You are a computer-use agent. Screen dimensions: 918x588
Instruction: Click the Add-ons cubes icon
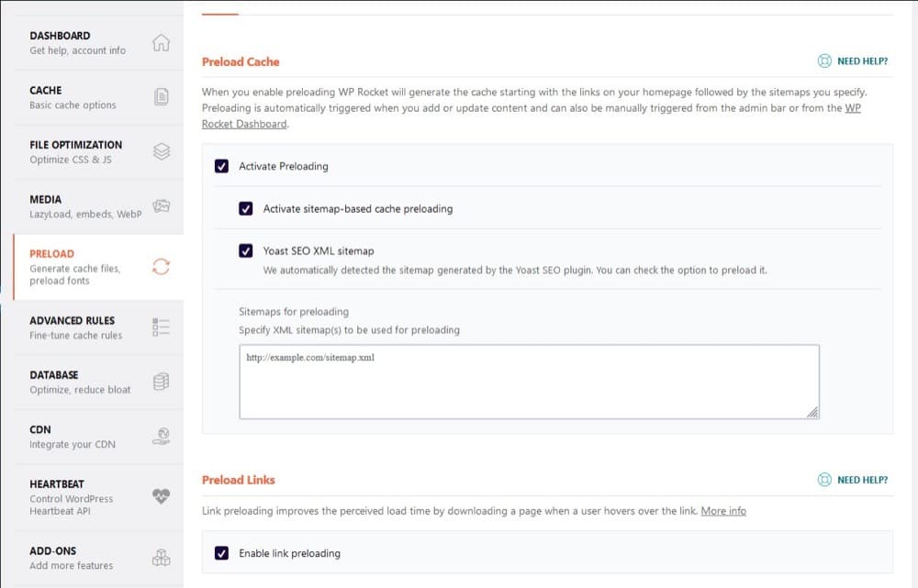click(x=161, y=558)
